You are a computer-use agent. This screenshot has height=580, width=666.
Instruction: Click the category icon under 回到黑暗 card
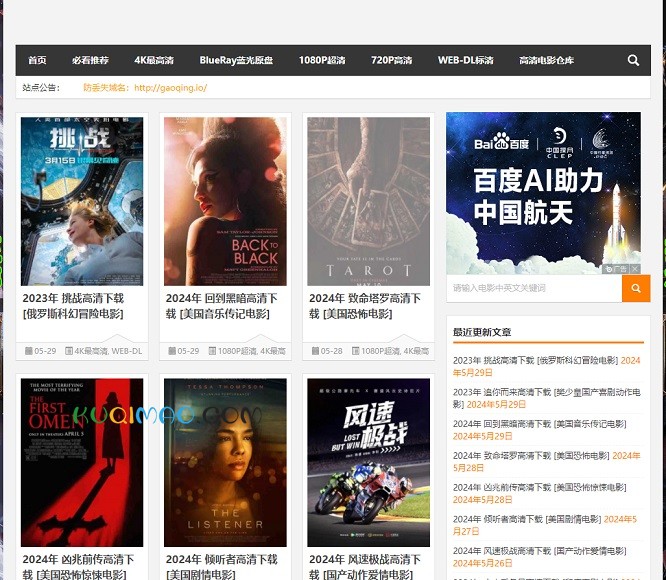coord(212,351)
